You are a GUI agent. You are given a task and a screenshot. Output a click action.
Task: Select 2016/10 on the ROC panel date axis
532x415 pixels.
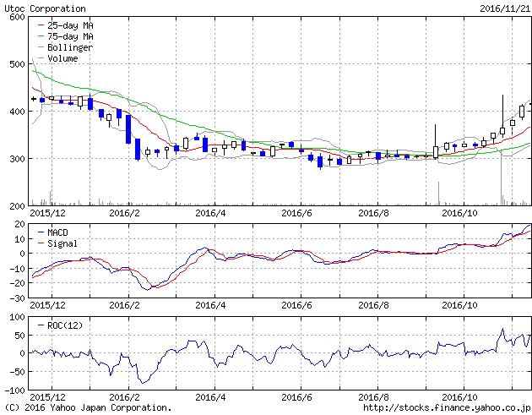point(461,397)
